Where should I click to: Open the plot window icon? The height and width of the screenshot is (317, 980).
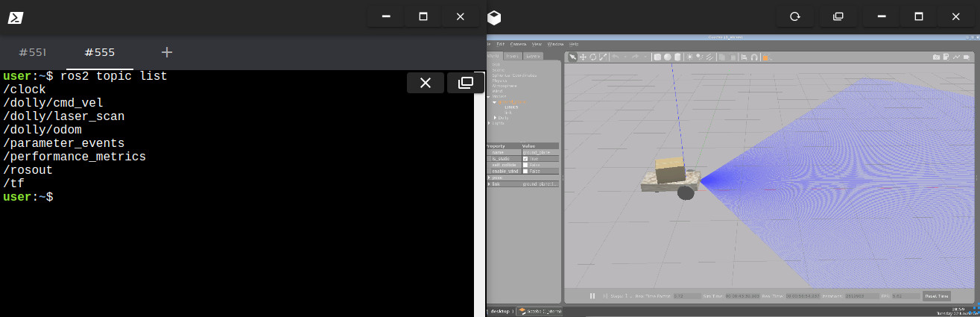pos(955,57)
